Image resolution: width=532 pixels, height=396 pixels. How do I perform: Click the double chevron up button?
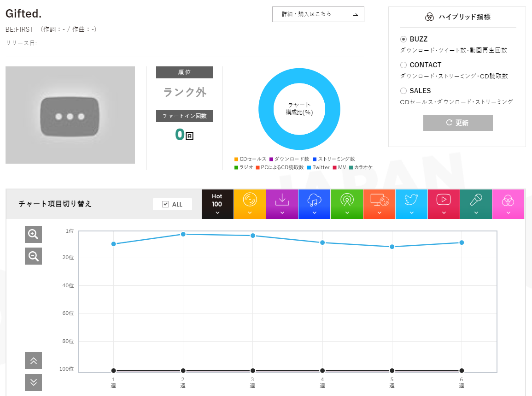coord(33,361)
